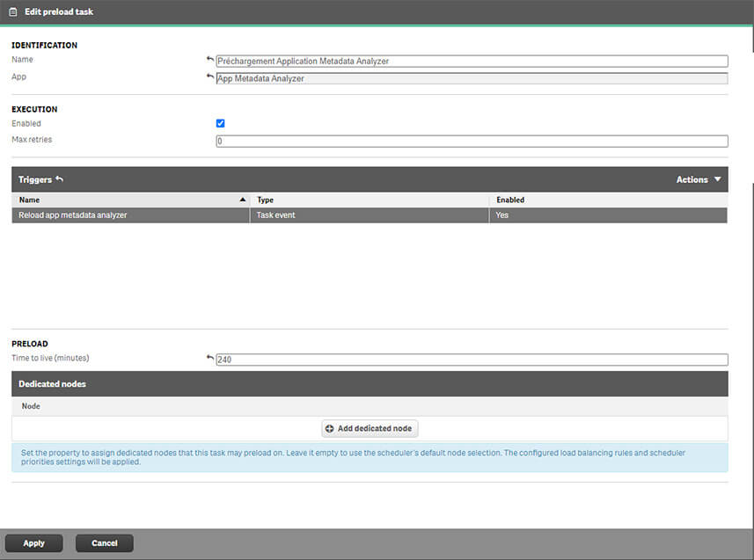Open the Actions dropdown in the Triggers bar
Viewport: 754px width, 560px height.
point(697,178)
